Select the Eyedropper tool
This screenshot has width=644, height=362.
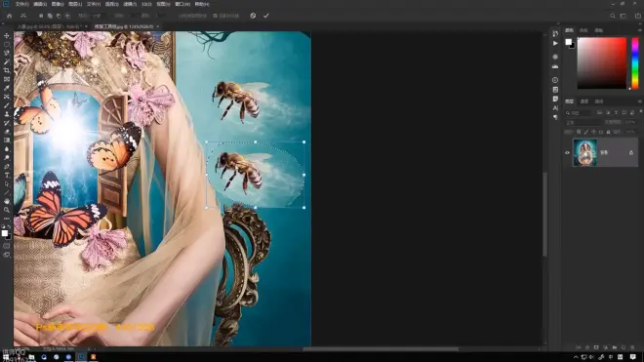[7, 88]
